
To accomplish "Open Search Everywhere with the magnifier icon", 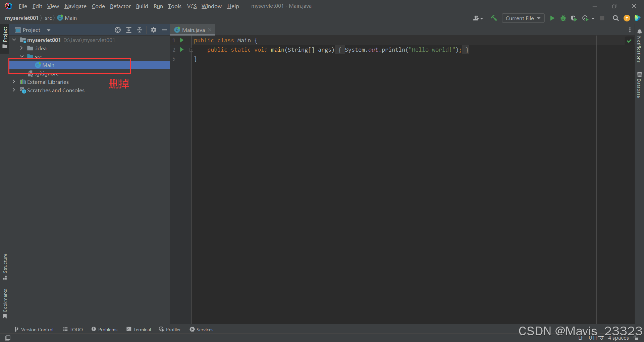I will [616, 18].
